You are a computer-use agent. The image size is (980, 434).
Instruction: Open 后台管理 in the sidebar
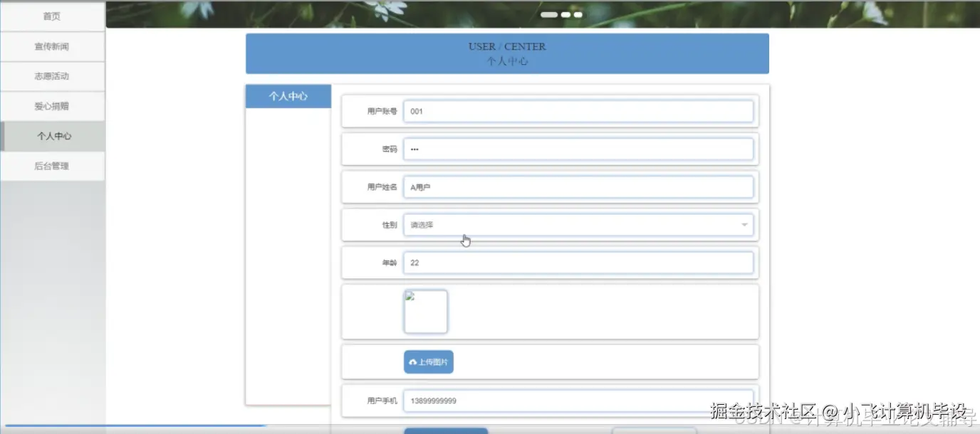[x=52, y=166]
